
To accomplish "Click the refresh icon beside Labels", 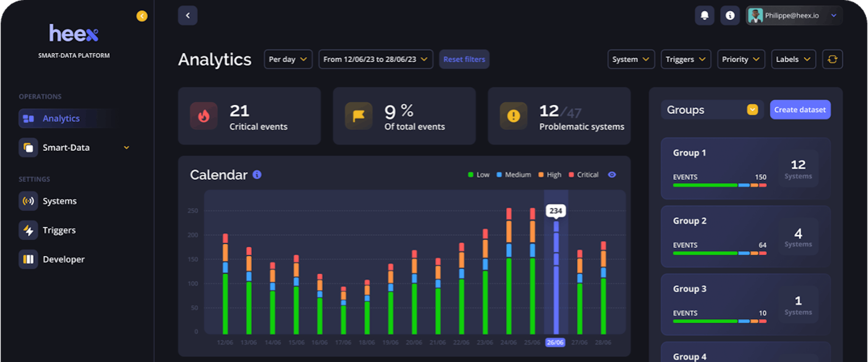I will (832, 59).
